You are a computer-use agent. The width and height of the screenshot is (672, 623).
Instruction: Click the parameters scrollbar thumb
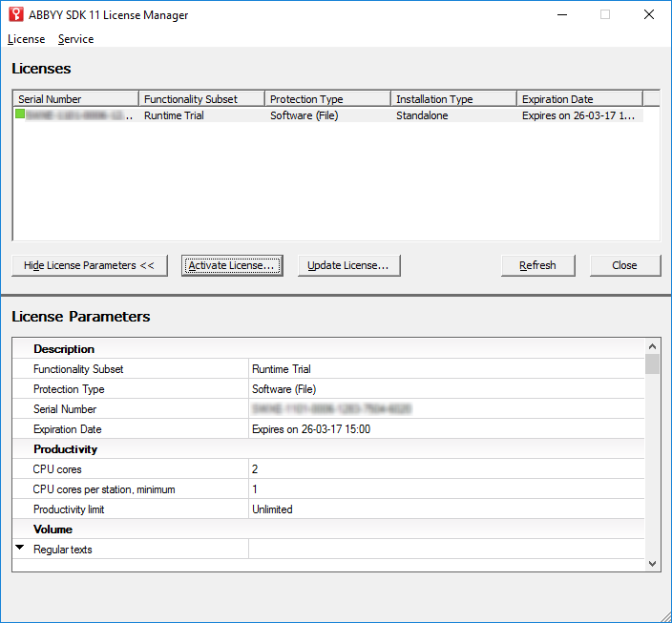pyautogui.click(x=652, y=364)
